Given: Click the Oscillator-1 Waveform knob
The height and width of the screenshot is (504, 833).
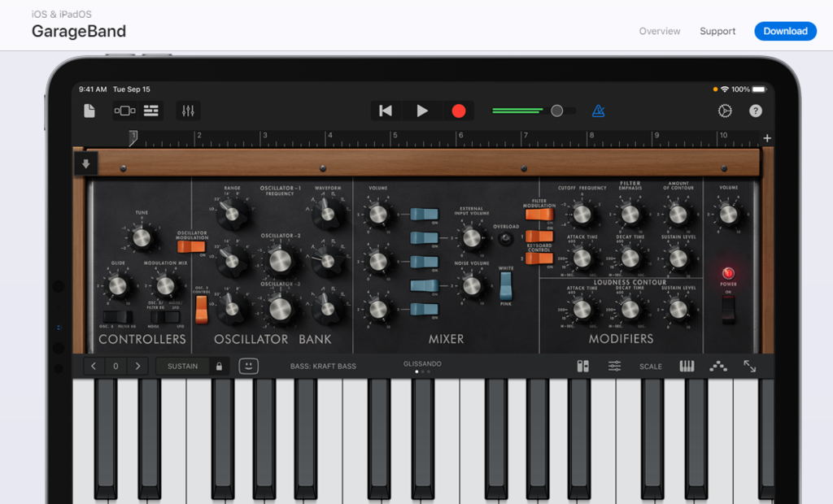Looking at the screenshot, I should click(x=328, y=214).
